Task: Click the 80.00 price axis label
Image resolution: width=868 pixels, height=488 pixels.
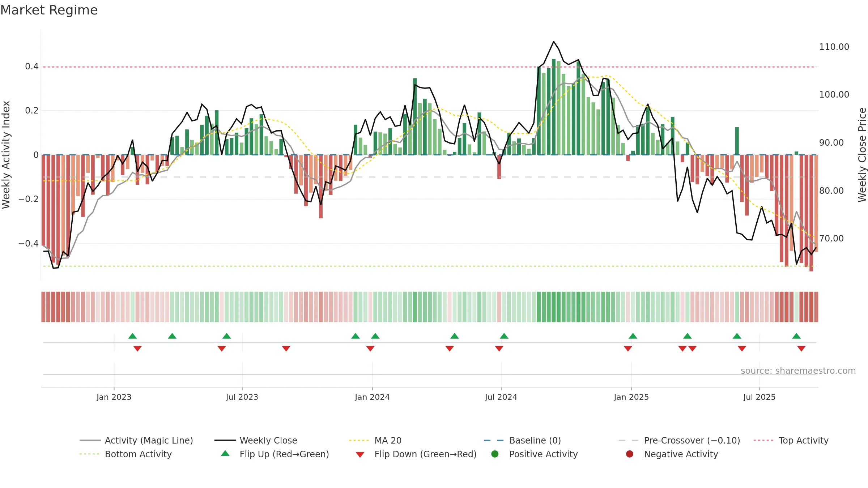Action: click(x=831, y=191)
